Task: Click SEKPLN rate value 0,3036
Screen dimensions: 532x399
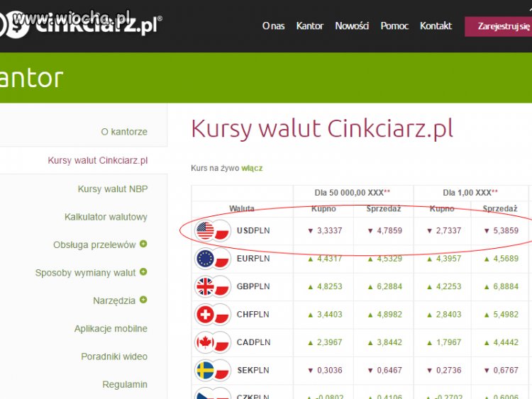Action: pos(329,371)
